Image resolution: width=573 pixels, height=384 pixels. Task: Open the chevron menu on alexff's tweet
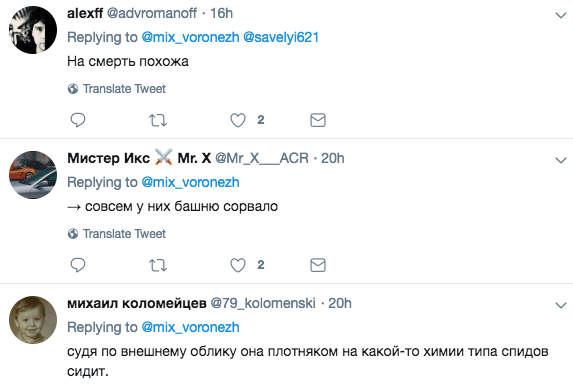pyautogui.click(x=561, y=15)
